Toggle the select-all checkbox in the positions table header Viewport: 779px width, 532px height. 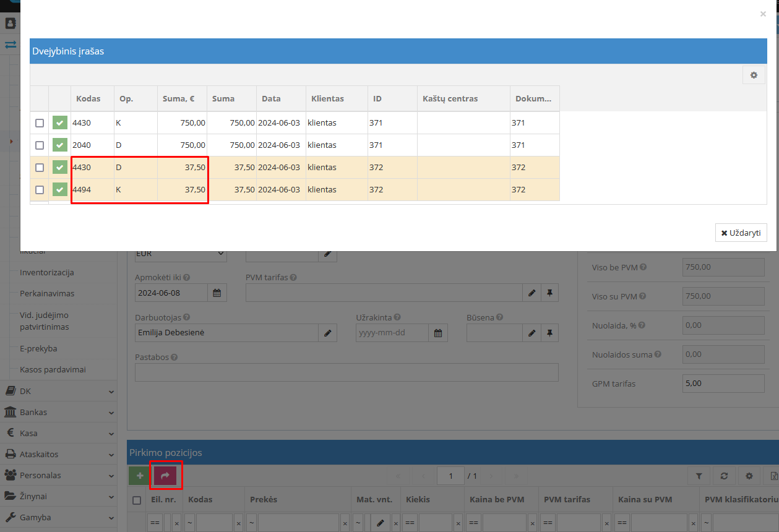pos(137,500)
